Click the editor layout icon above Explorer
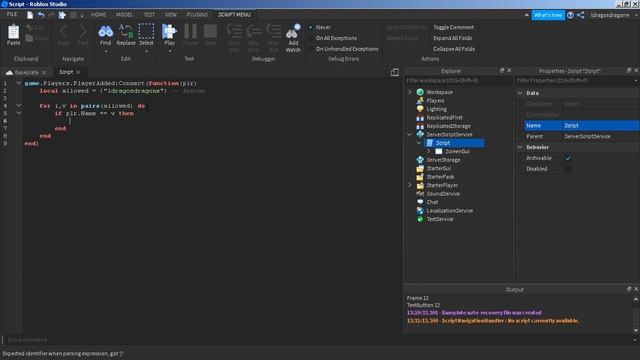 click(395, 73)
